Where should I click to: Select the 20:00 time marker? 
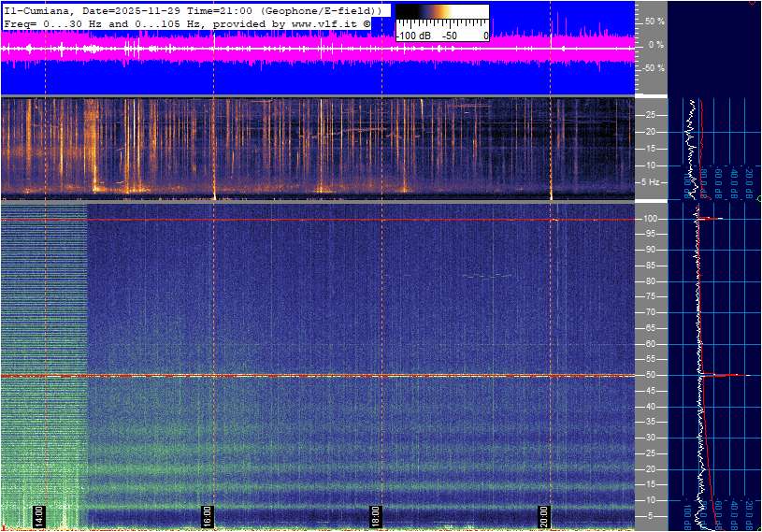544,515
